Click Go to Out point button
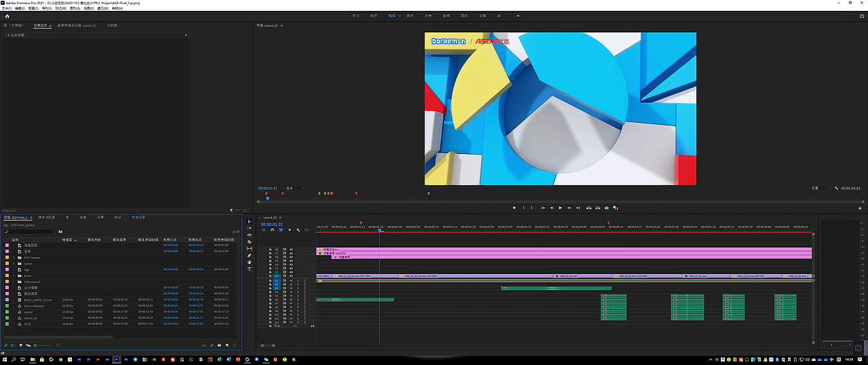 (578, 208)
